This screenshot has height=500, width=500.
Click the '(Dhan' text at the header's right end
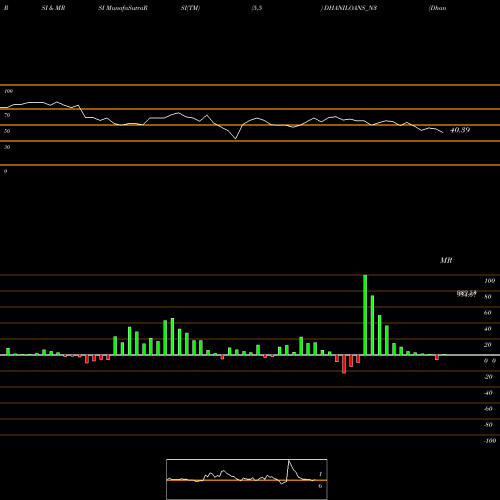(438, 8)
